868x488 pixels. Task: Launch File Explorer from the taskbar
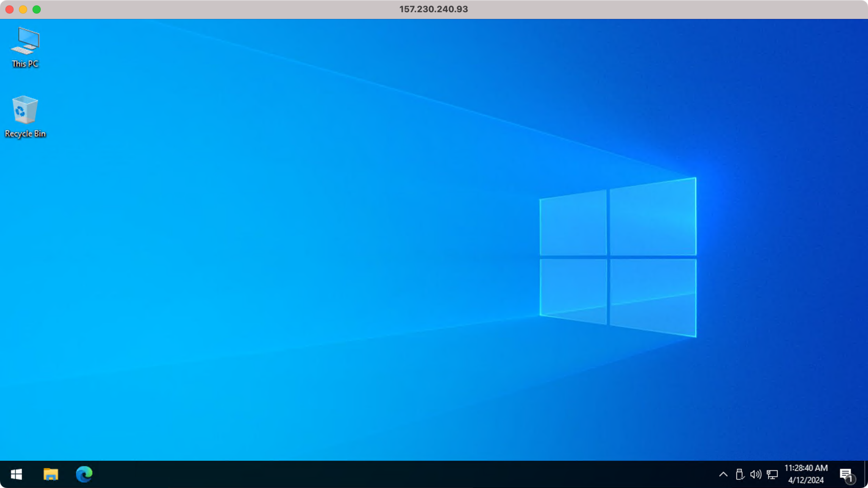(50, 474)
